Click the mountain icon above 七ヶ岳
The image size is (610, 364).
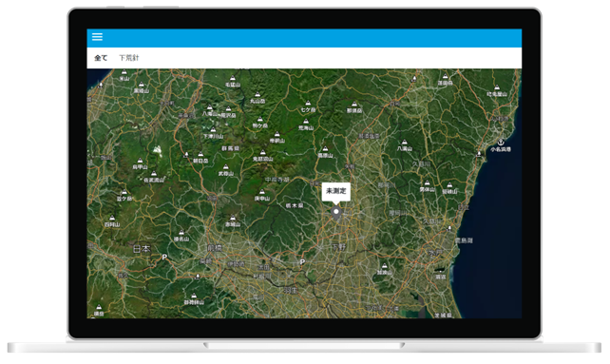pos(308,104)
